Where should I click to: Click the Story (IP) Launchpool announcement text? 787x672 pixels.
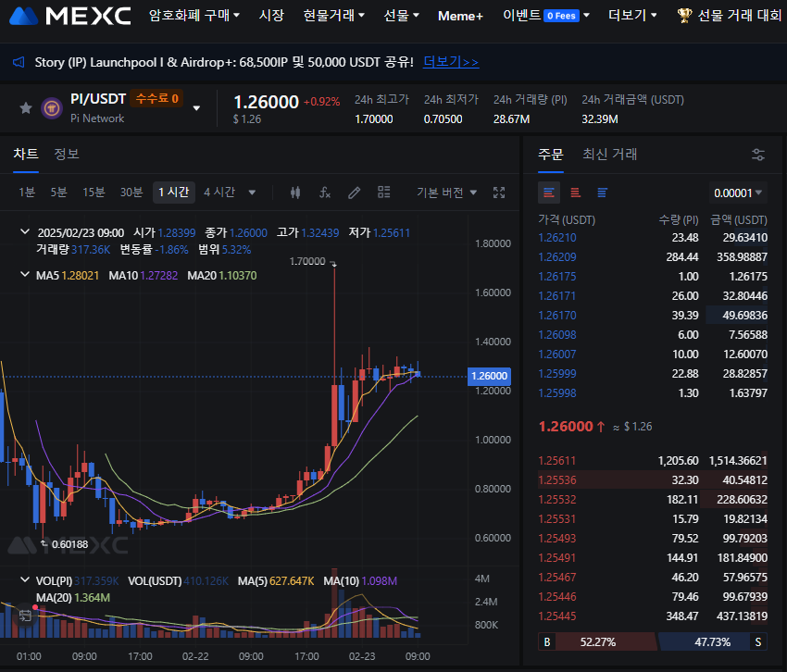(x=224, y=62)
